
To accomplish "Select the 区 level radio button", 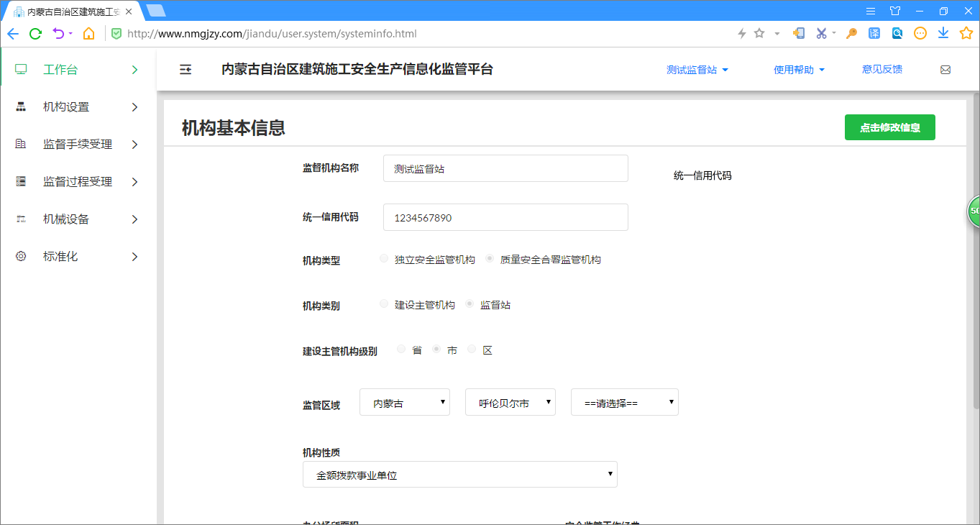I will [472, 349].
